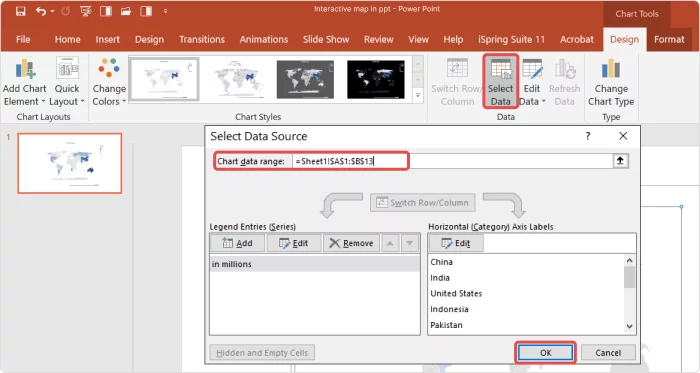The height and width of the screenshot is (373, 700).
Task: Open the Customize Quick Access Toolbar dropdown
Action: [x=166, y=11]
